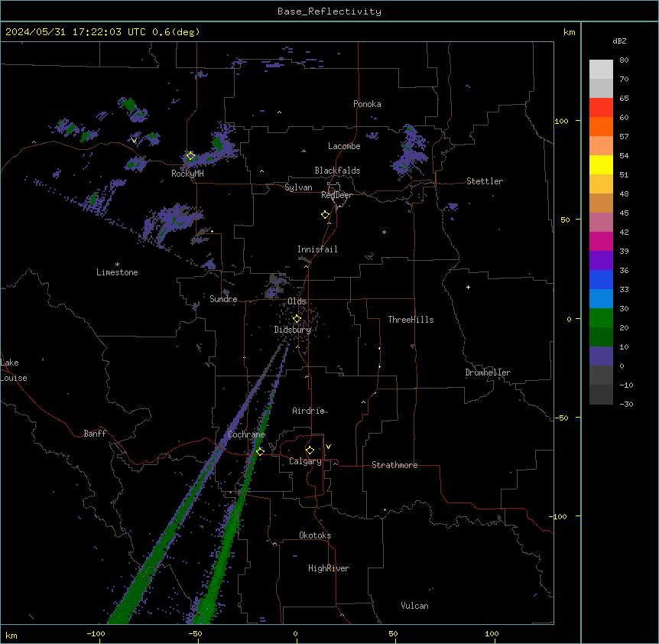Click the yellow diamond marker south of RedDeer

326,215
